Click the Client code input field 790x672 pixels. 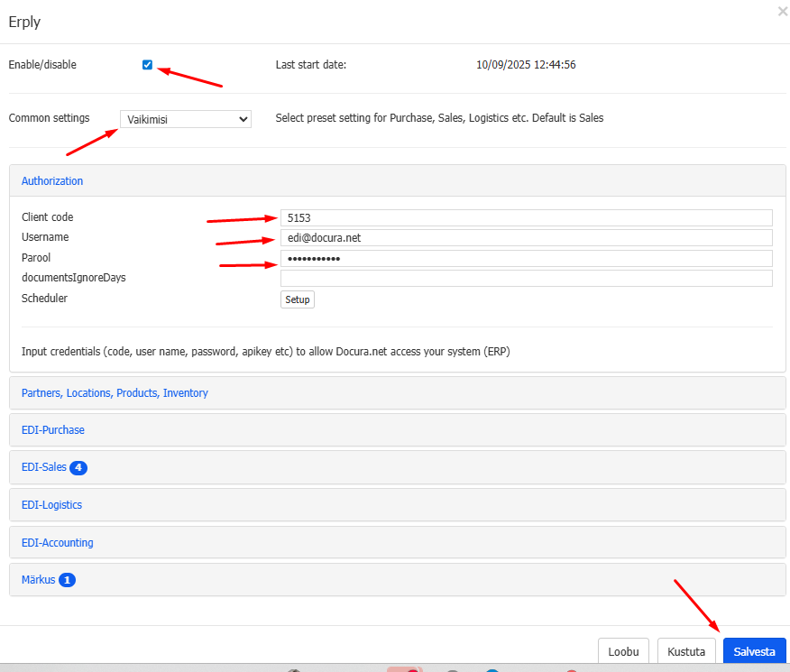click(526, 217)
